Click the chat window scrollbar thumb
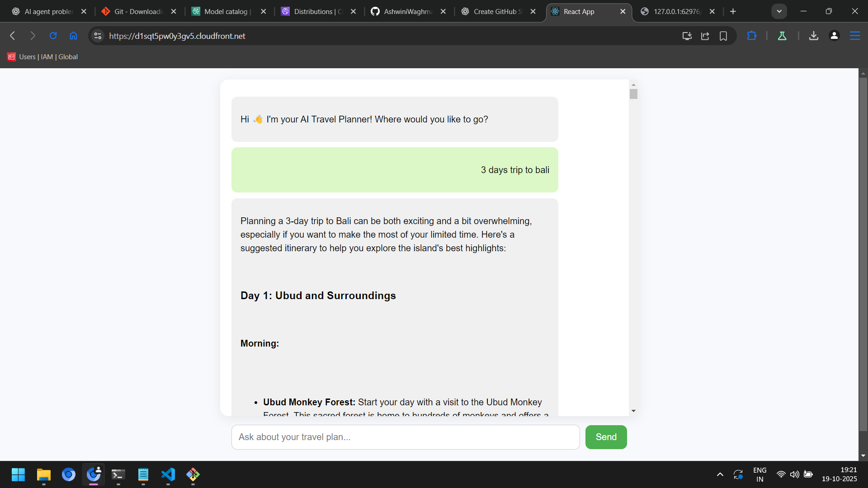The height and width of the screenshot is (488, 868). point(633,94)
